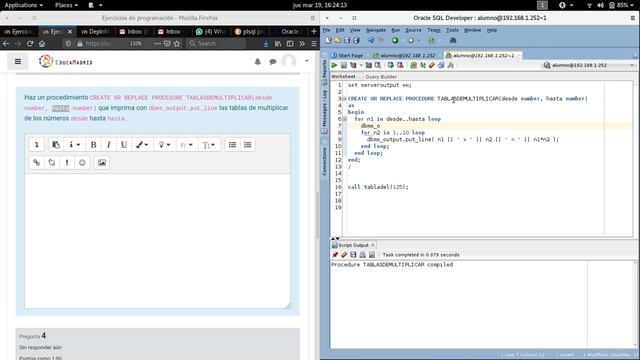Switch to the WhatsApp Firefox tab
640x360 pixels.
[211, 31]
